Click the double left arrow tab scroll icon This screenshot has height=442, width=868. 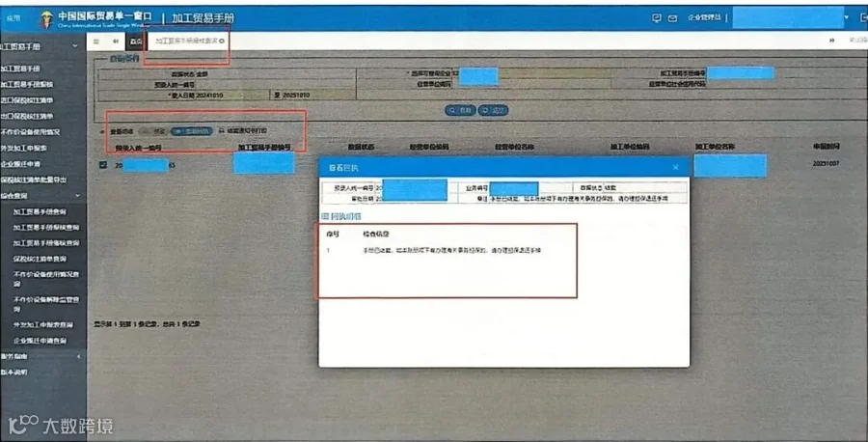coord(116,41)
